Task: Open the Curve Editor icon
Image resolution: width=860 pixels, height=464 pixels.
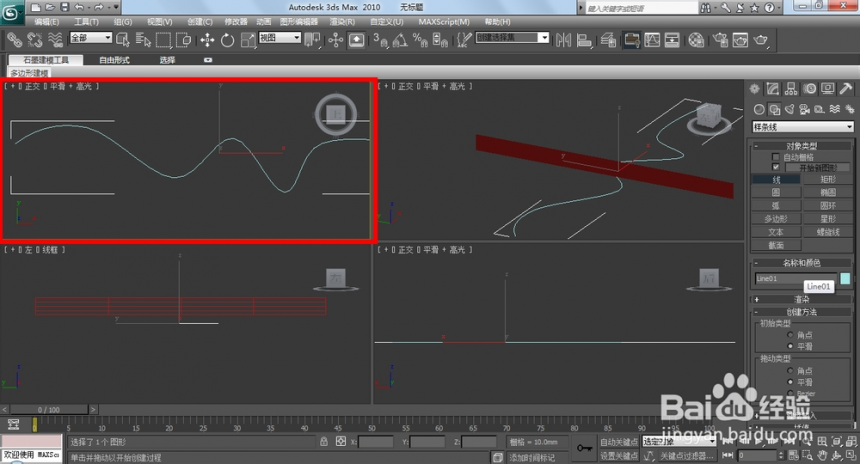Action: pyautogui.click(x=652, y=40)
